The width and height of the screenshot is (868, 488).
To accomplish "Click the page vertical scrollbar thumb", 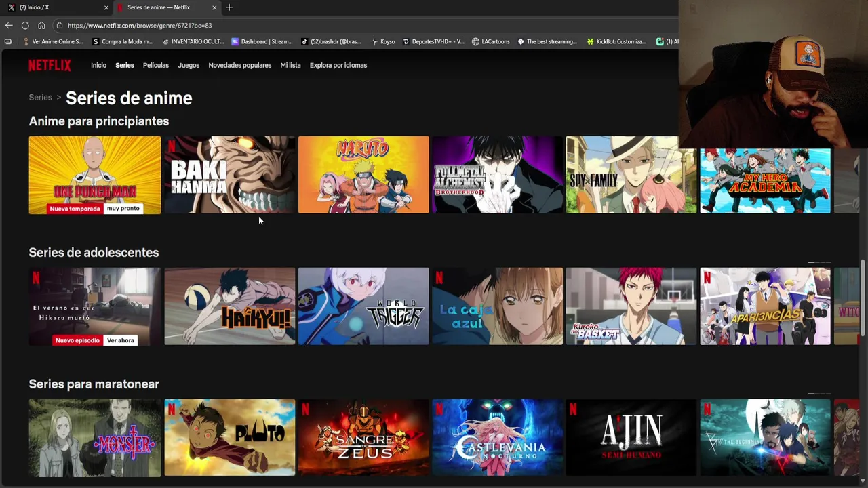I will pos(863,297).
